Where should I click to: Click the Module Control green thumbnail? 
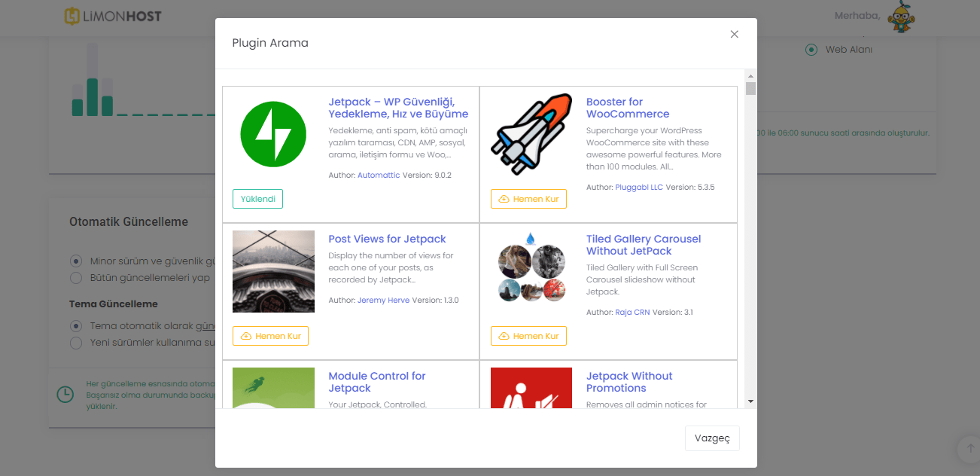click(x=273, y=388)
